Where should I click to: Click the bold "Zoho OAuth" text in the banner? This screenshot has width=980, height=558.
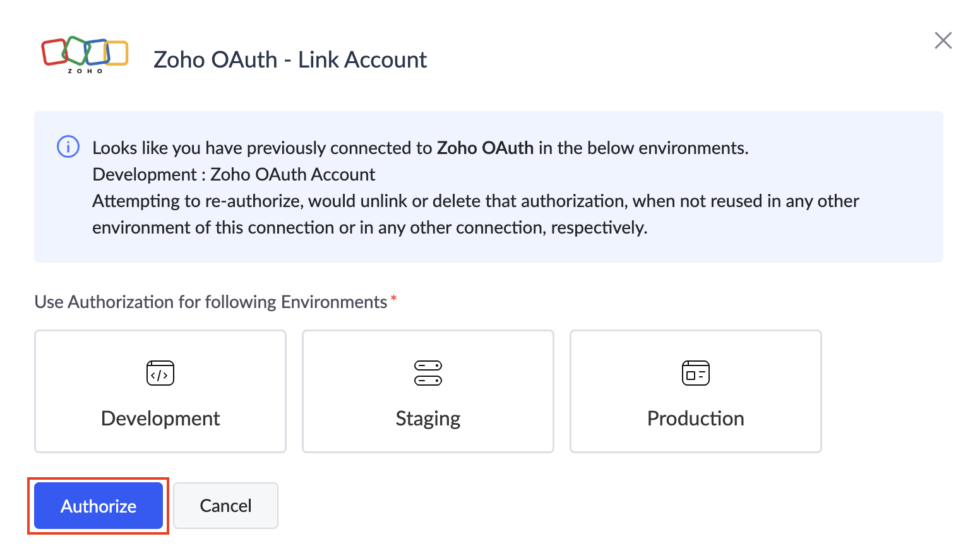click(485, 148)
